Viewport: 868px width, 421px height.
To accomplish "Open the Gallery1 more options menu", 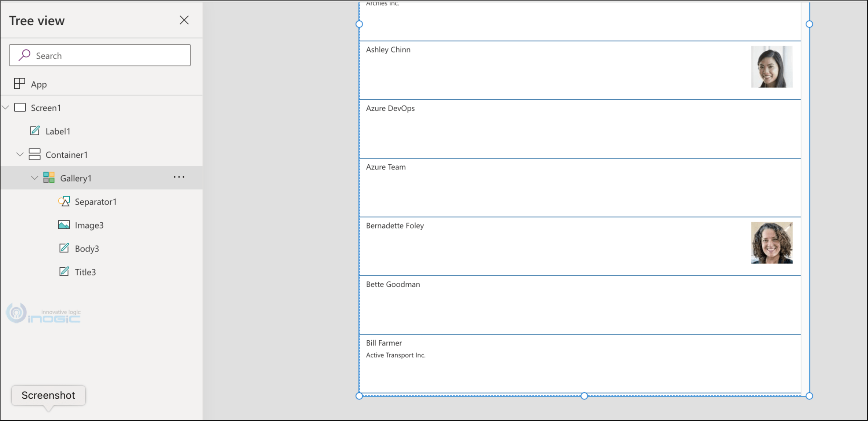I will [x=179, y=177].
